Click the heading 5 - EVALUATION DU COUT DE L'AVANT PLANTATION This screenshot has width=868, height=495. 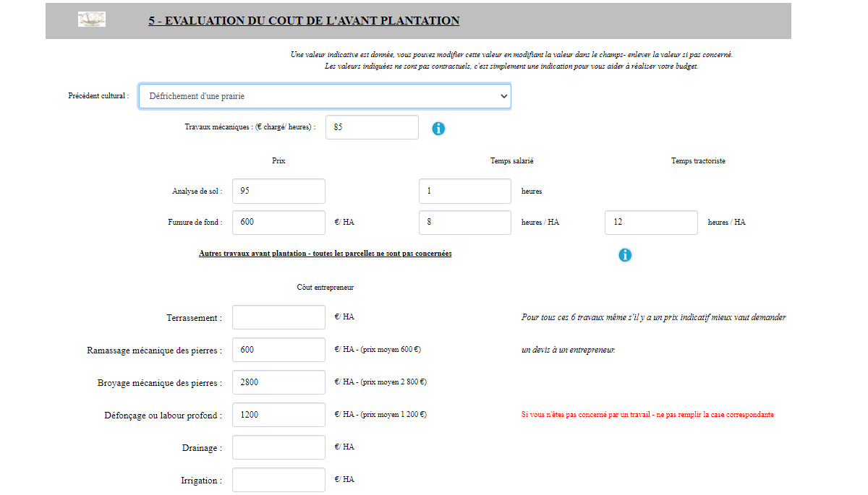[x=304, y=21]
